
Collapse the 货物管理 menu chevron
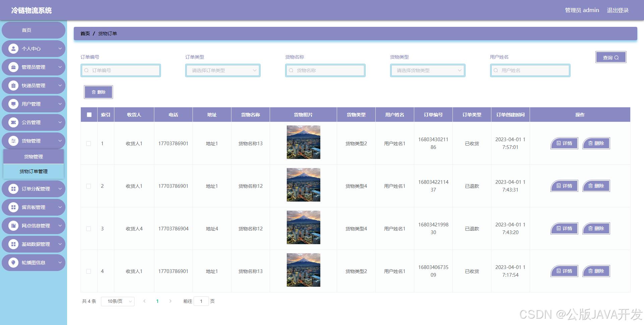tap(60, 141)
